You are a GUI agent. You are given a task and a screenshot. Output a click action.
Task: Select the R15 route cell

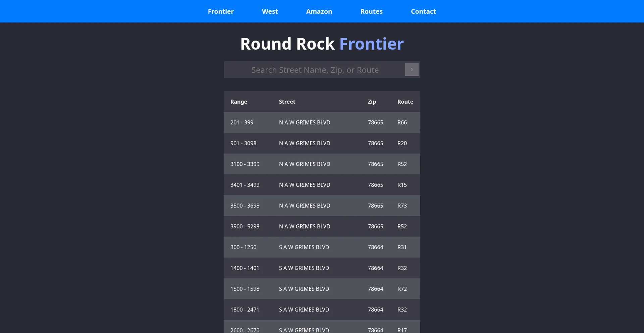[402, 185]
